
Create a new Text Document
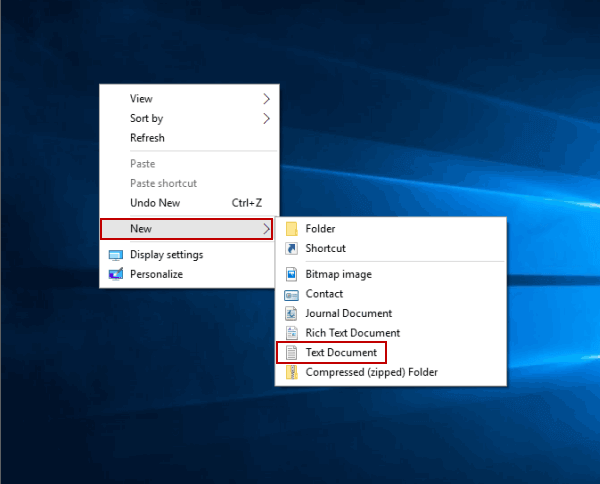point(391,352)
